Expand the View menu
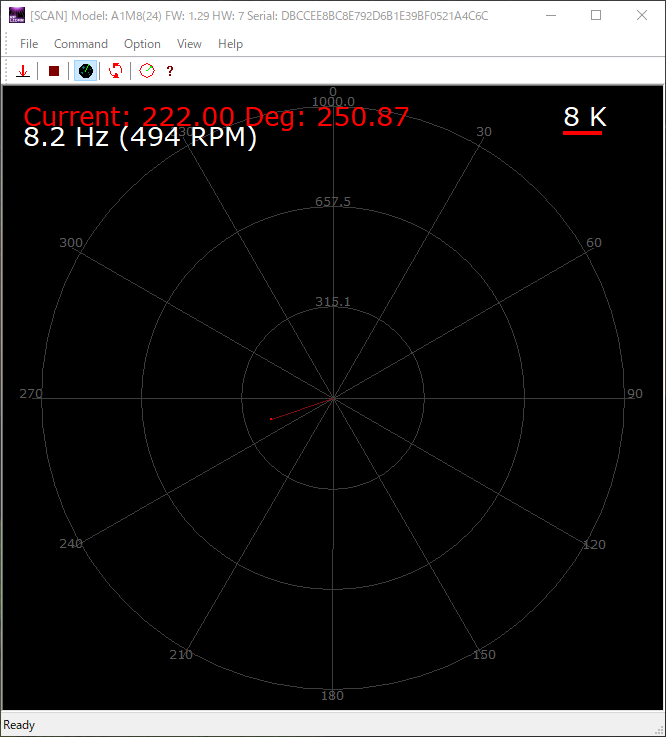This screenshot has width=666, height=737. click(189, 44)
